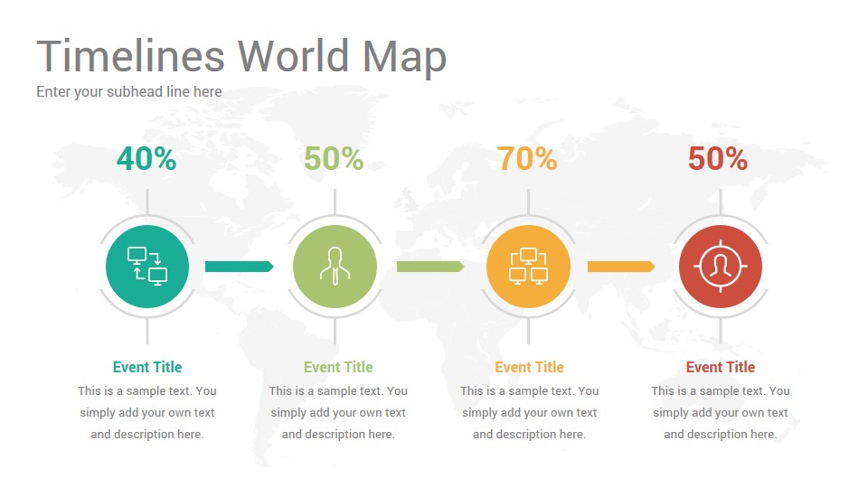Click the red user target icon circle
Image resolution: width=868 pixels, height=488 pixels.
721,267
